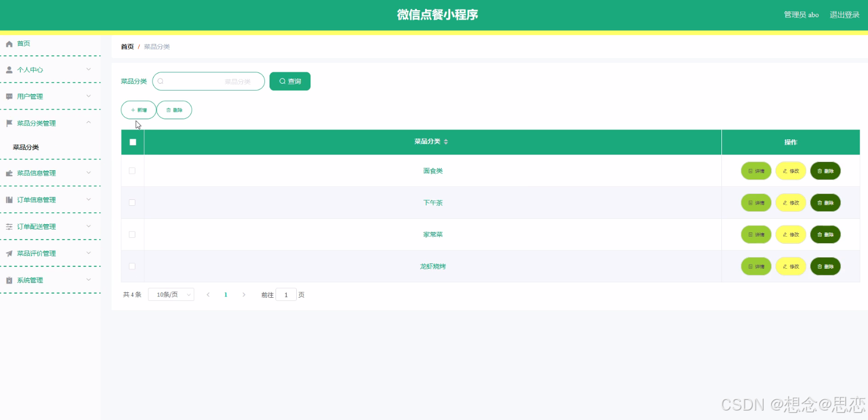Click the paper-plane icon beside 菜品评价管理
This screenshot has height=420, width=868.
[9, 253]
